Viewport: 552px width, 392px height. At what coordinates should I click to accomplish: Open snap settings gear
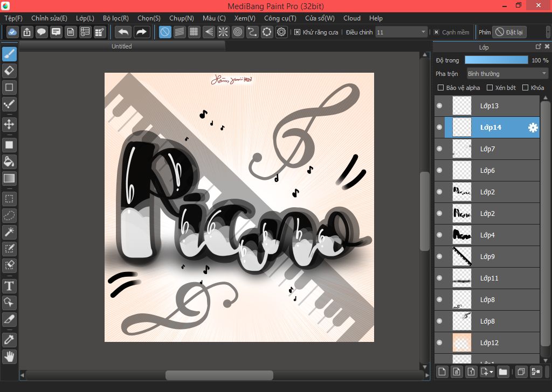(281, 32)
